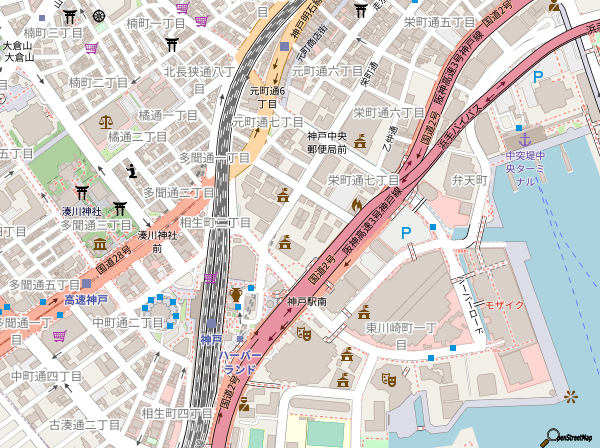Click the viewpoint star icon on the pier
This screenshot has height=448, width=600.
coord(571,397)
